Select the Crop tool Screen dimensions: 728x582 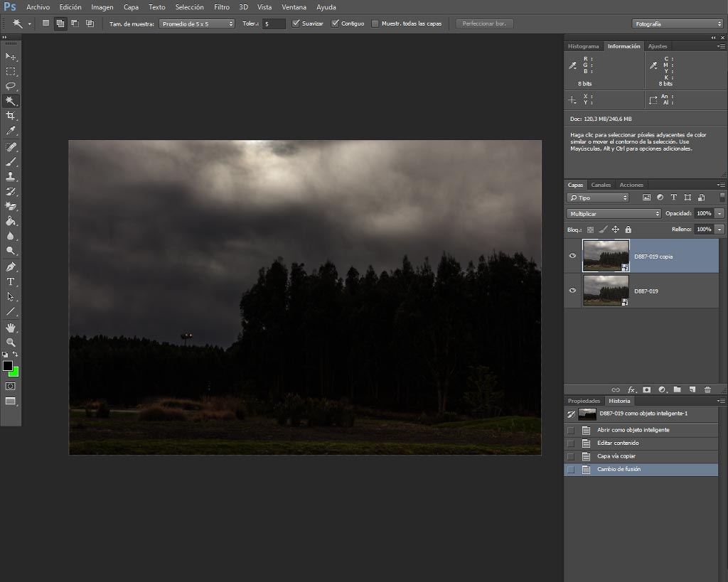point(11,116)
